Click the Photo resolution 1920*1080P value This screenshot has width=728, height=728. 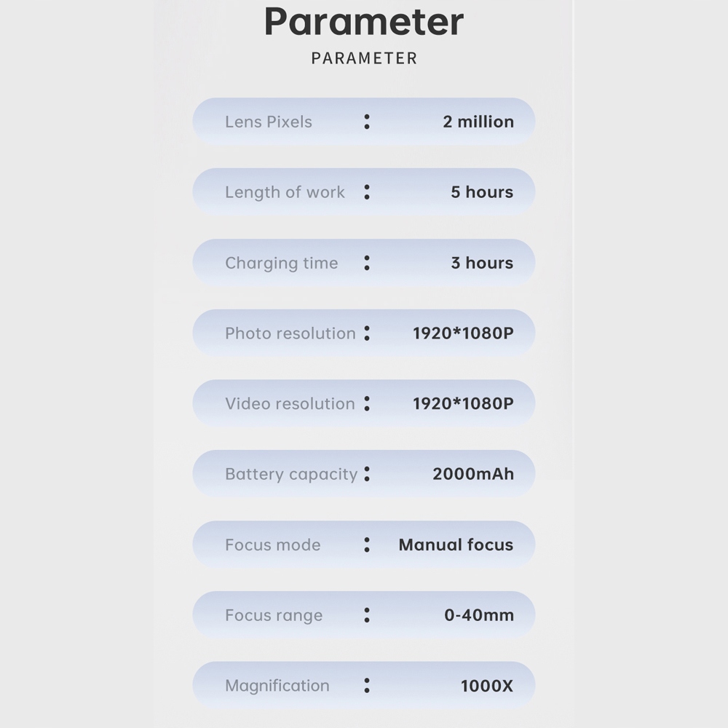point(463,333)
